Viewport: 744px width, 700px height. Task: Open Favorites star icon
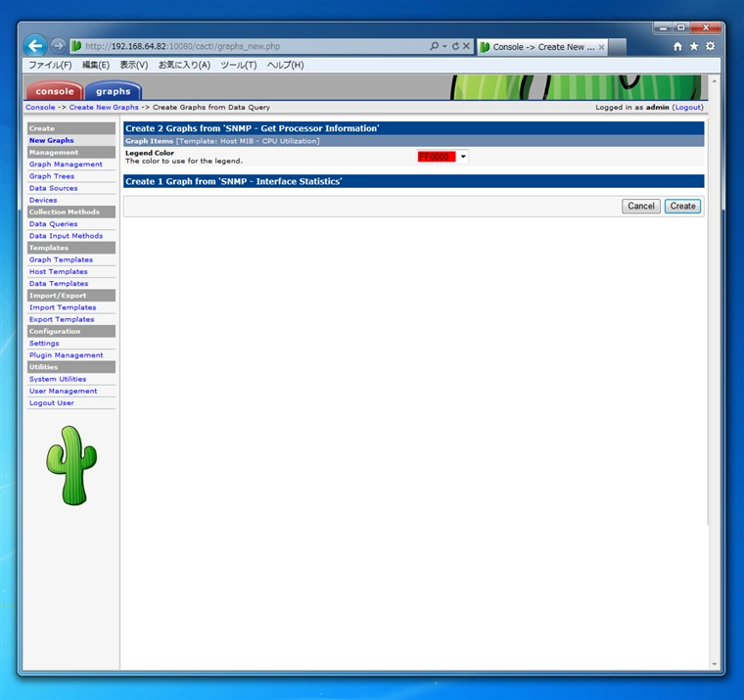coord(694,47)
